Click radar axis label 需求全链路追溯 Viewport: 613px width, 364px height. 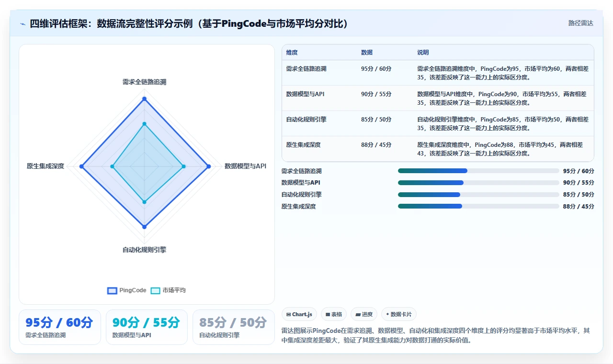pyautogui.click(x=144, y=82)
